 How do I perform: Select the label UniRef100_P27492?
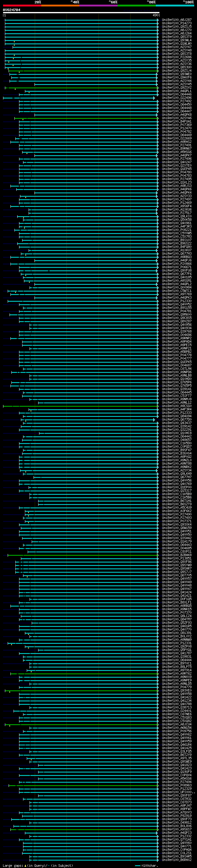(x=177, y=101)
